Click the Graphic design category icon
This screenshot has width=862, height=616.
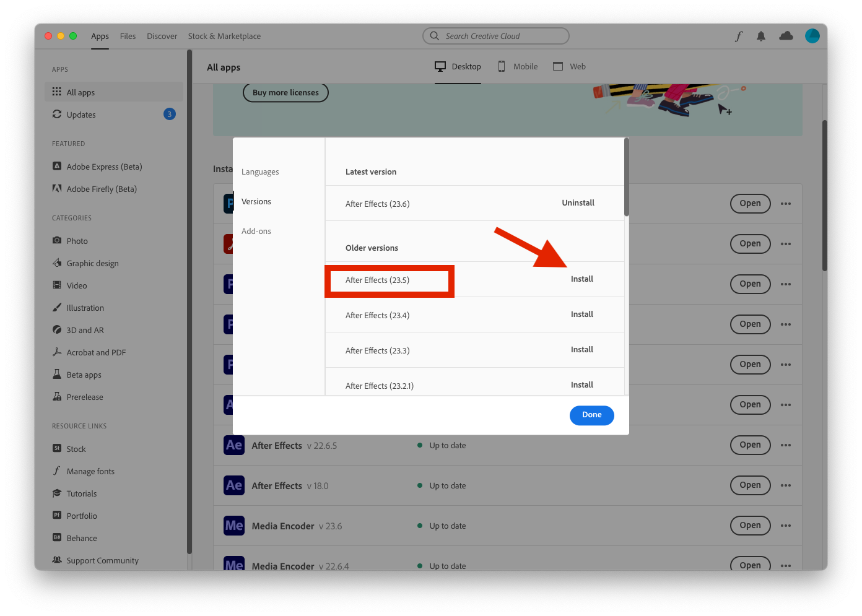point(57,262)
